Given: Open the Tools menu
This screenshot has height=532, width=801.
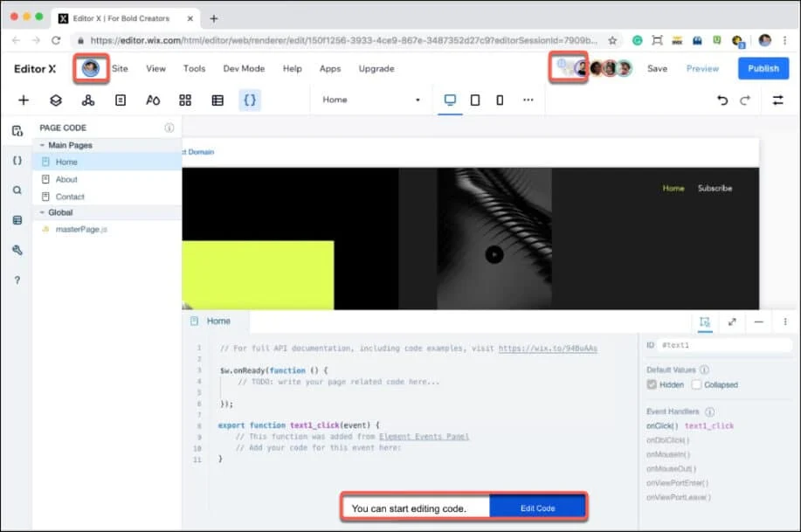Looking at the screenshot, I should click(194, 68).
